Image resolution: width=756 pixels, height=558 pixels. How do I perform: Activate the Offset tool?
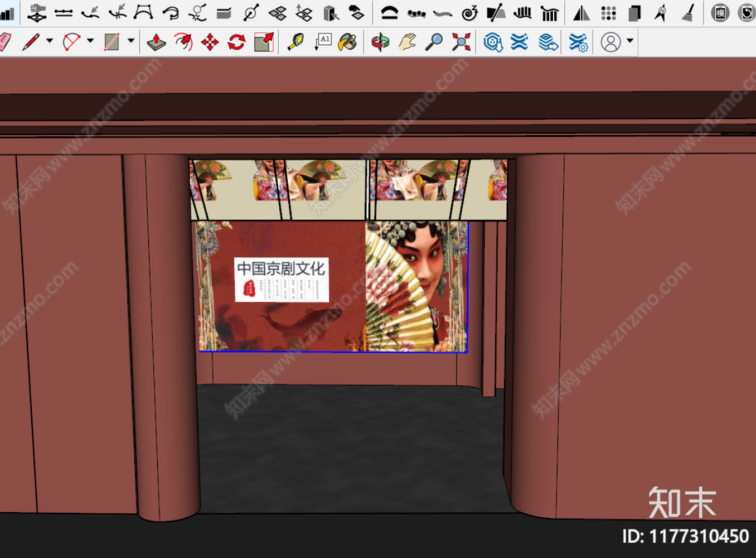click(x=183, y=42)
